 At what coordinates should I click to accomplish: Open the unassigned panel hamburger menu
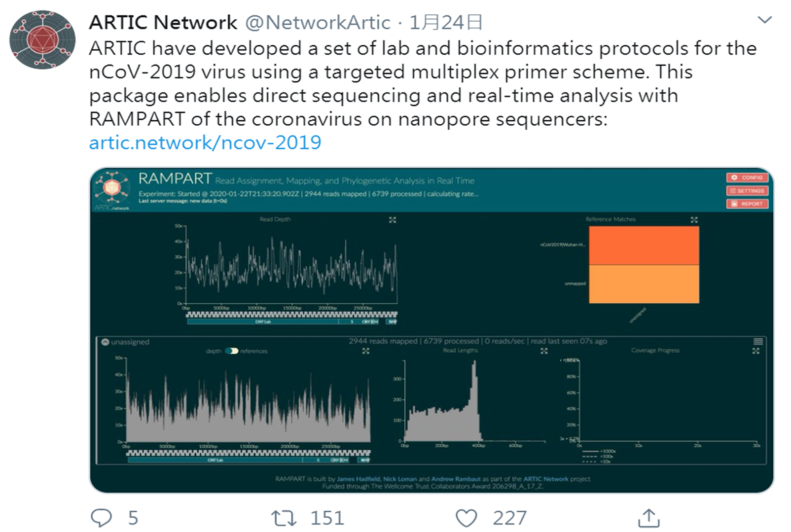[758, 341]
